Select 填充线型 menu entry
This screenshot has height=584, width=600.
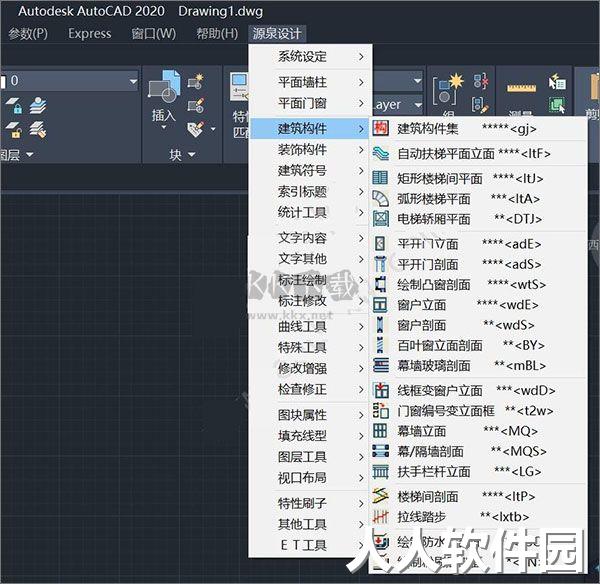[x=309, y=436]
